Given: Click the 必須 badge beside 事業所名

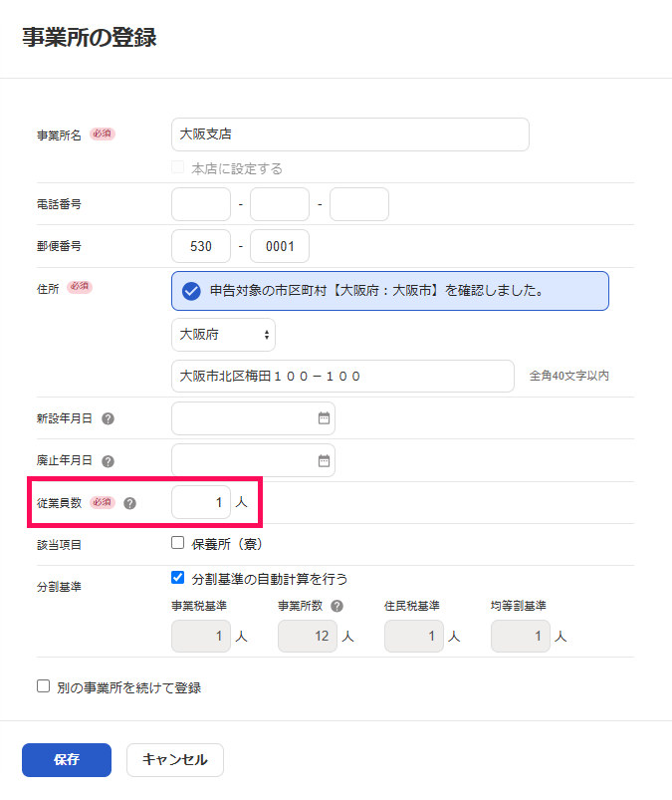Looking at the screenshot, I should pos(103,133).
